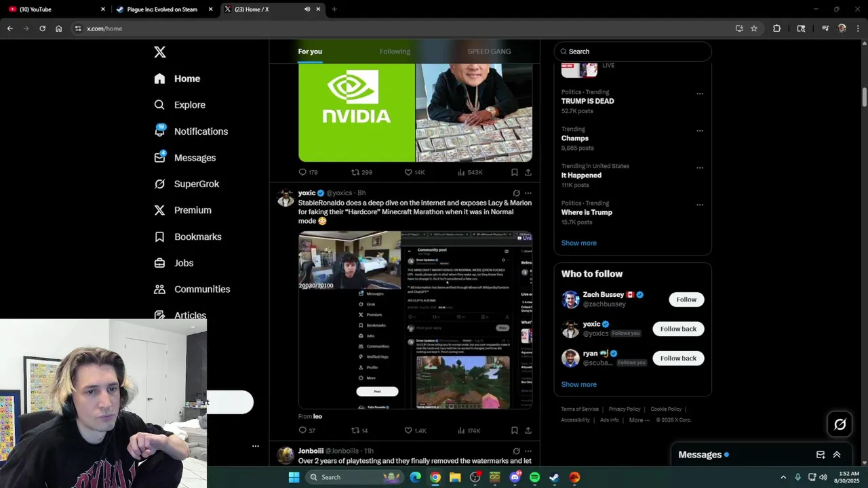Open the Jobs section

pyautogui.click(x=174, y=263)
